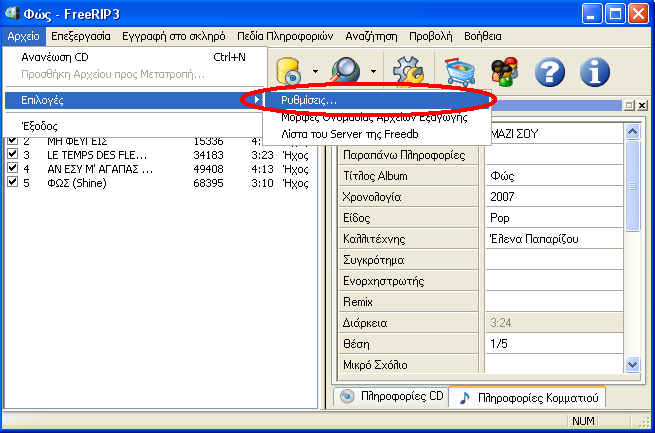Screen dimensions: 655x433
Task: Click the FreeRIP title bar app icon
Action: 13,13
